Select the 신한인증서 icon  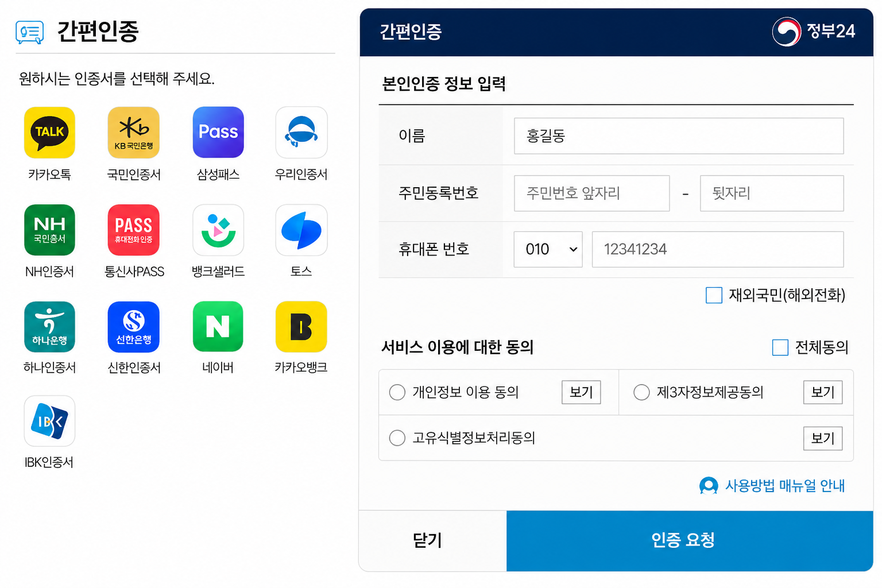134,327
